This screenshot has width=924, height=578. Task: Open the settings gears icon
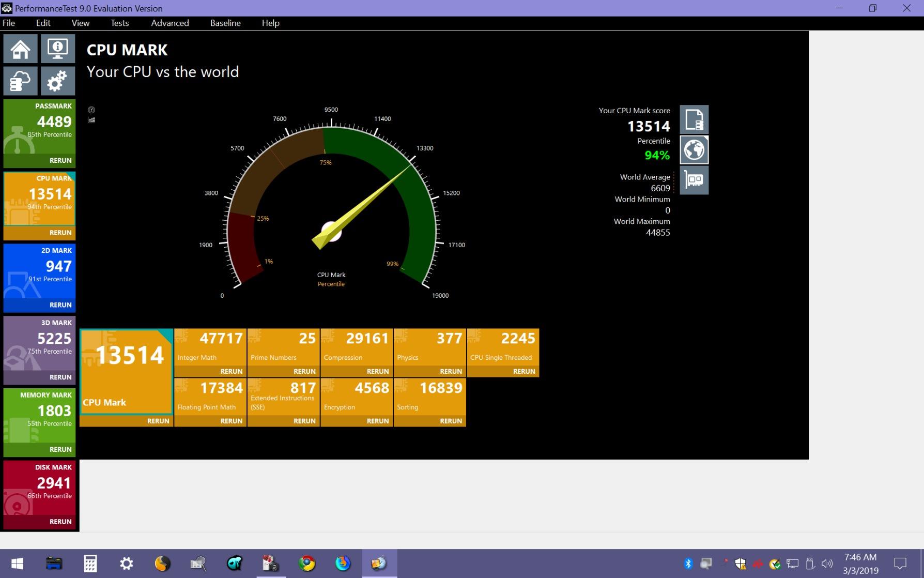point(58,81)
